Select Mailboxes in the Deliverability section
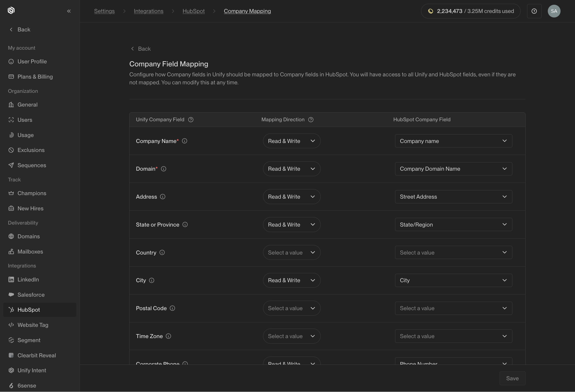The height and width of the screenshot is (392, 575). click(x=30, y=252)
